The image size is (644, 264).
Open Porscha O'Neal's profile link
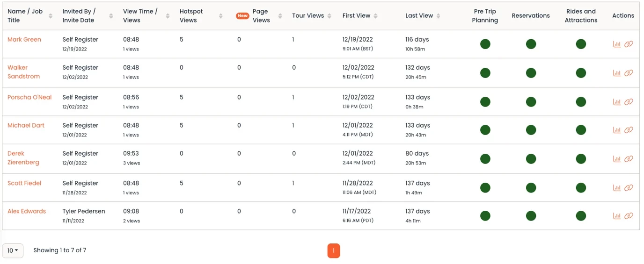pyautogui.click(x=29, y=97)
